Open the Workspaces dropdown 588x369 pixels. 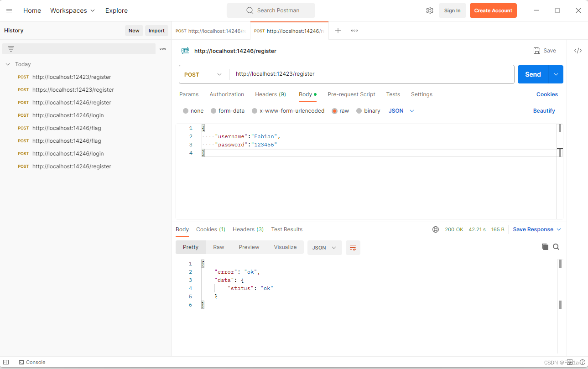(x=73, y=10)
